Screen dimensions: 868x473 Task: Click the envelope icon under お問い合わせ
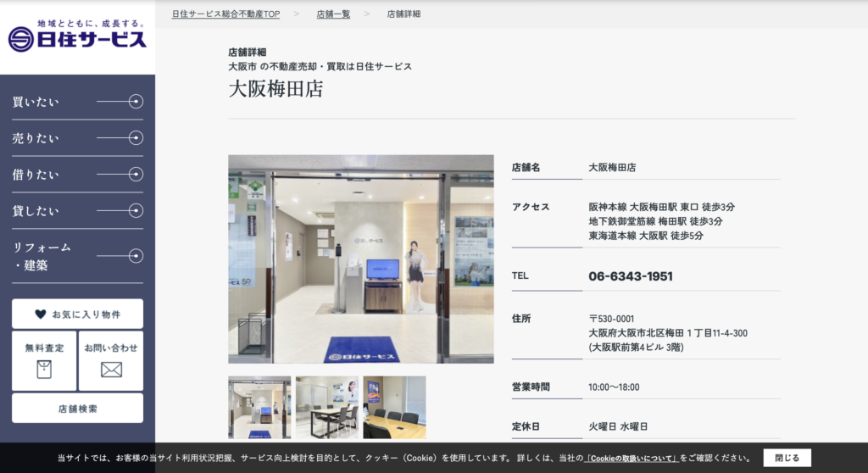point(111,370)
